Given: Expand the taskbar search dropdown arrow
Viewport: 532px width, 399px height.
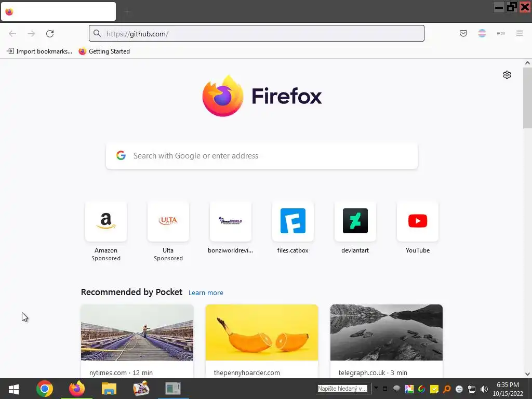Looking at the screenshot, I should [x=376, y=388].
